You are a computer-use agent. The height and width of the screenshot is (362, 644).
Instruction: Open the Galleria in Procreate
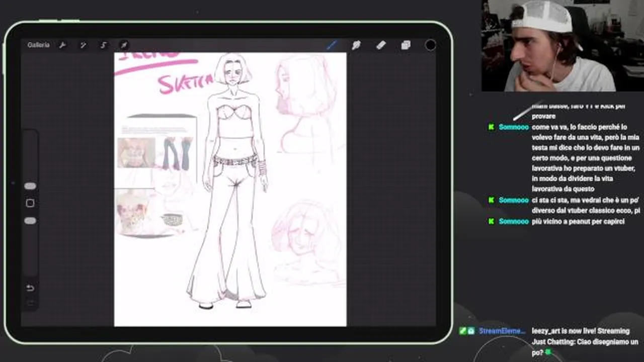tap(38, 45)
